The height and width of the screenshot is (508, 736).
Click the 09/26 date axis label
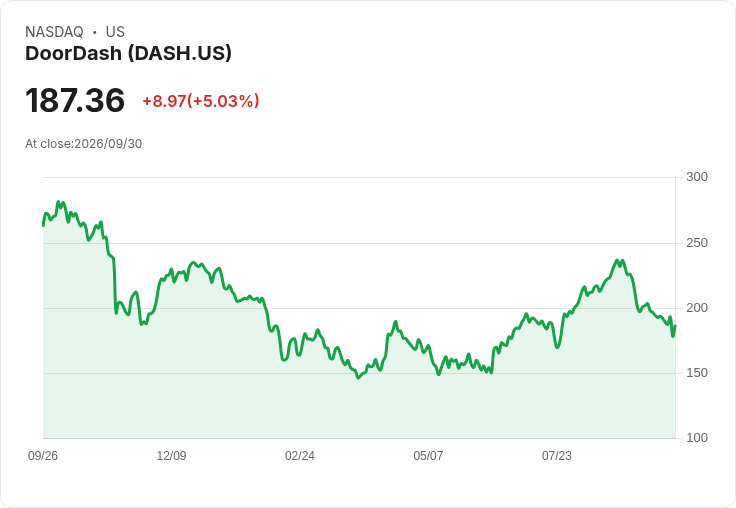pyautogui.click(x=43, y=456)
